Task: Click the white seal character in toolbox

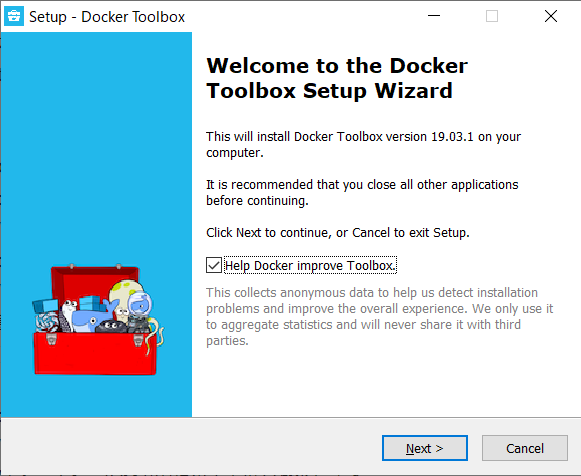Action: point(69,315)
